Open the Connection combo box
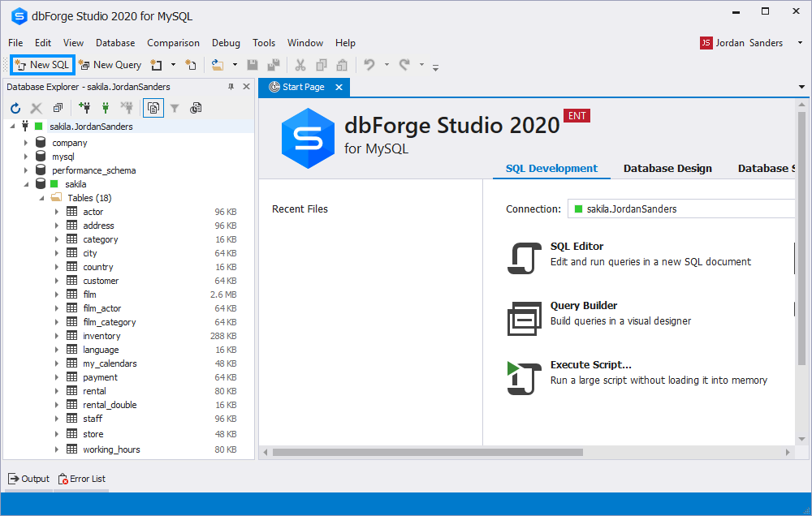Screen dimensions: 812x516 coord(681,209)
